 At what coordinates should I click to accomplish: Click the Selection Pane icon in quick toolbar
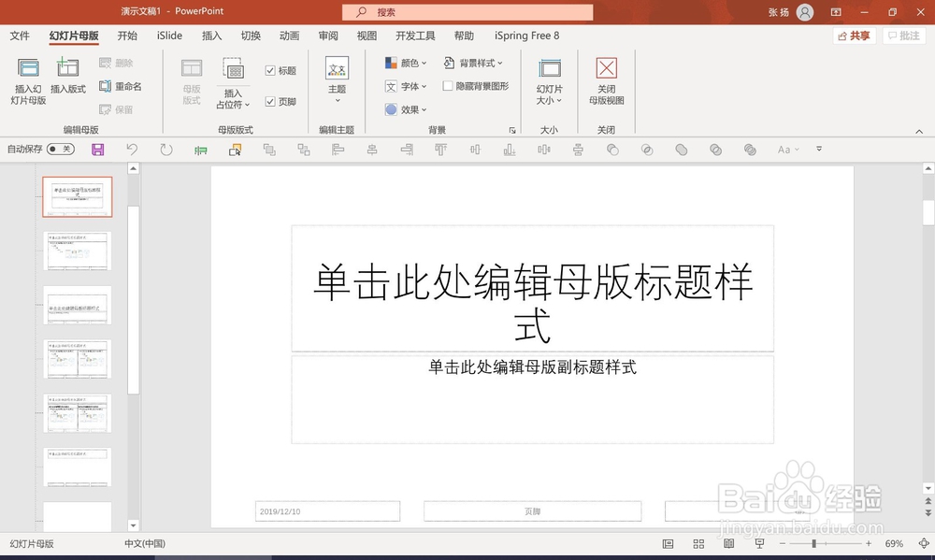tap(235, 150)
